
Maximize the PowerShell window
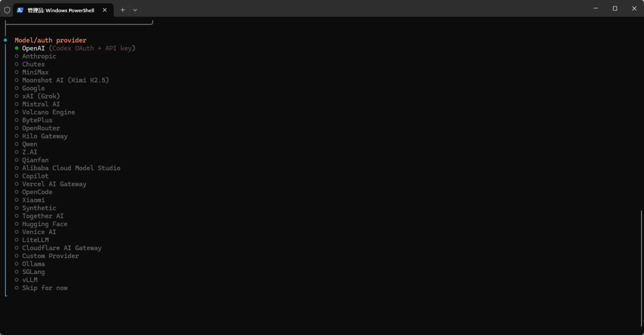tap(615, 8)
